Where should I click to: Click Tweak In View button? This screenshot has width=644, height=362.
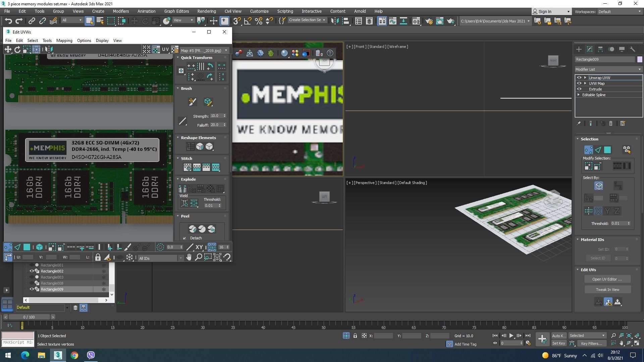tap(607, 290)
